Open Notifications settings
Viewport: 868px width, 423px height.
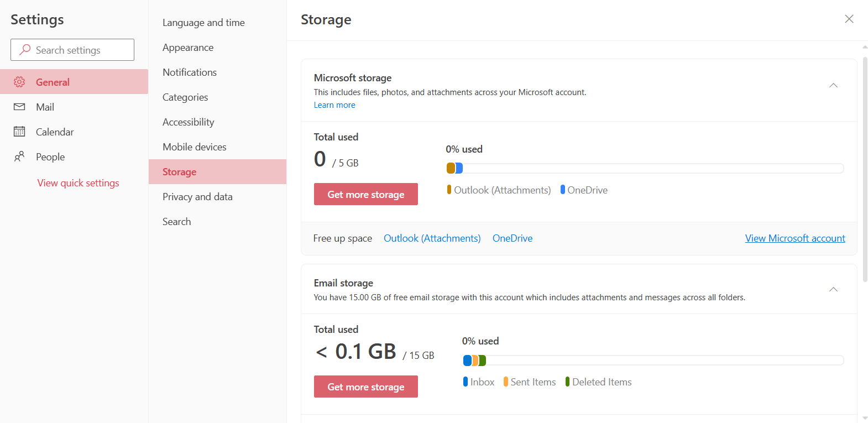tap(190, 72)
